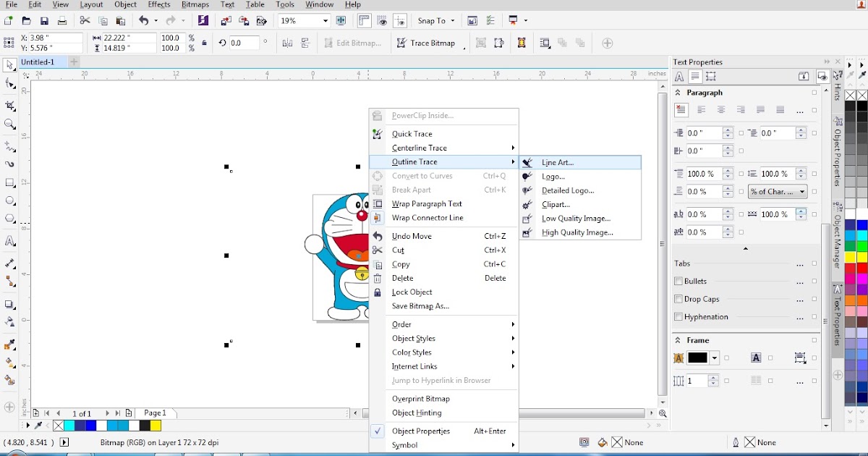Click the Paste clipboard toolbar icon

(x=121, y=21)
